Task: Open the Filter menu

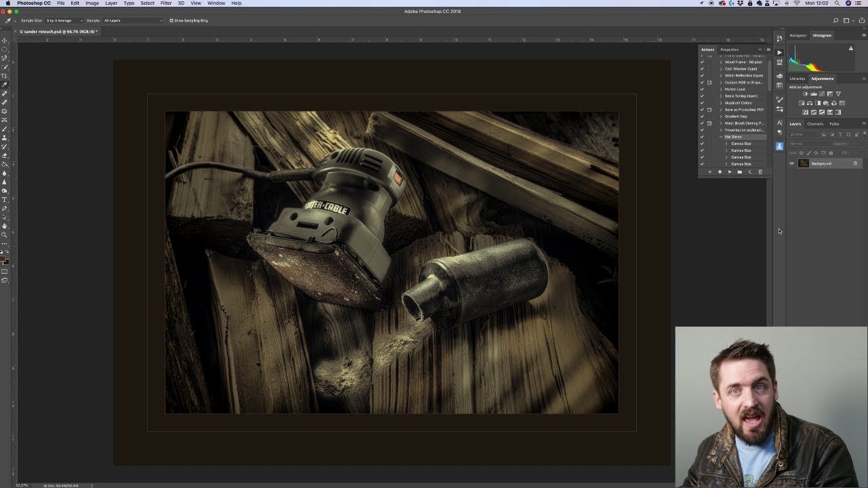Action: 165,3
